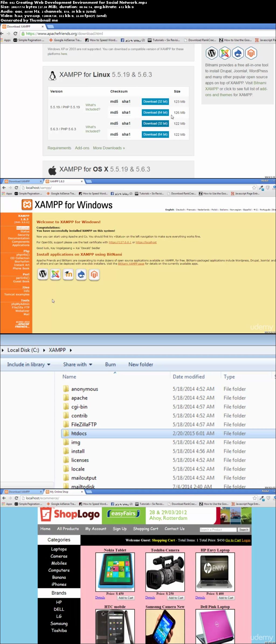Click the anonymous folder icon
Screen dimensions: 276x644
click(66, 389)
